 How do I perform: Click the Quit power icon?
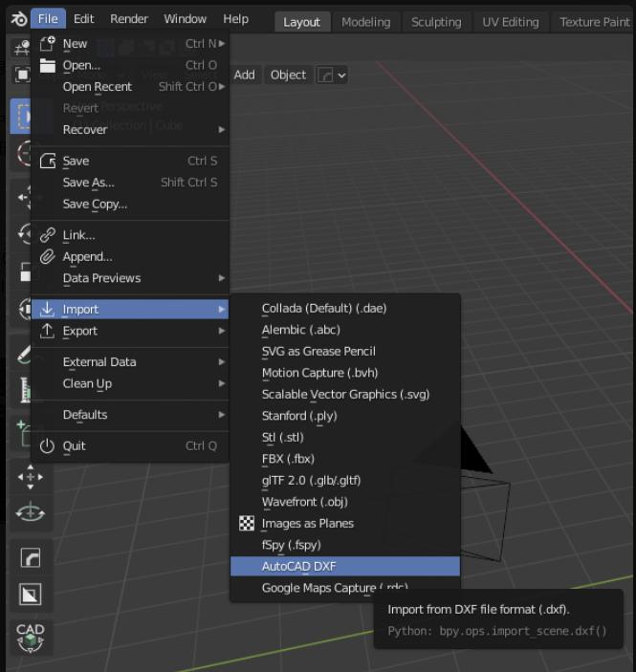pyautogui.click(x=48, y=446)
